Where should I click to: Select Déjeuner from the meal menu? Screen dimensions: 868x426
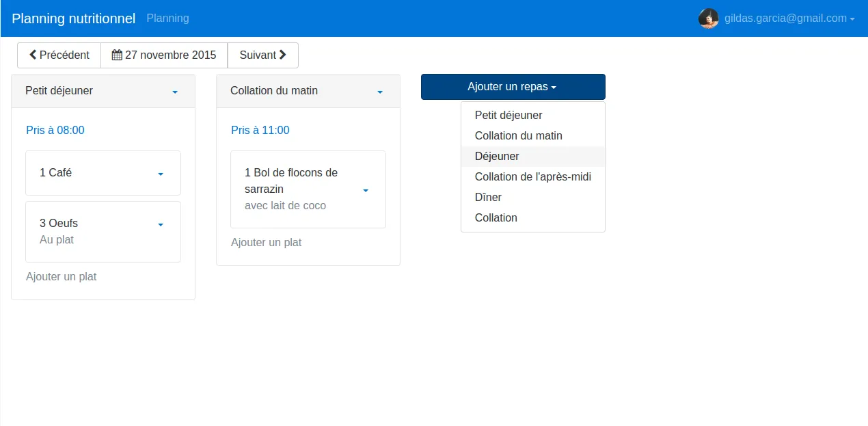tap(497, 156)
